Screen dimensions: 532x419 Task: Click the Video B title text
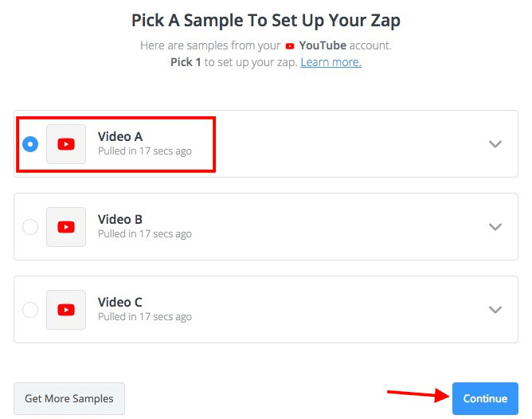click(x=120, y=219)
